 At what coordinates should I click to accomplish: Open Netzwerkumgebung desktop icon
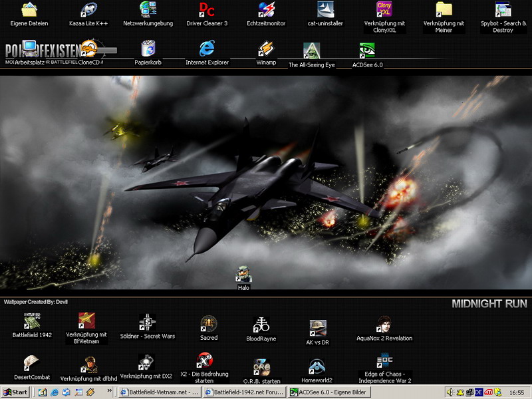[x=148, y=10]
